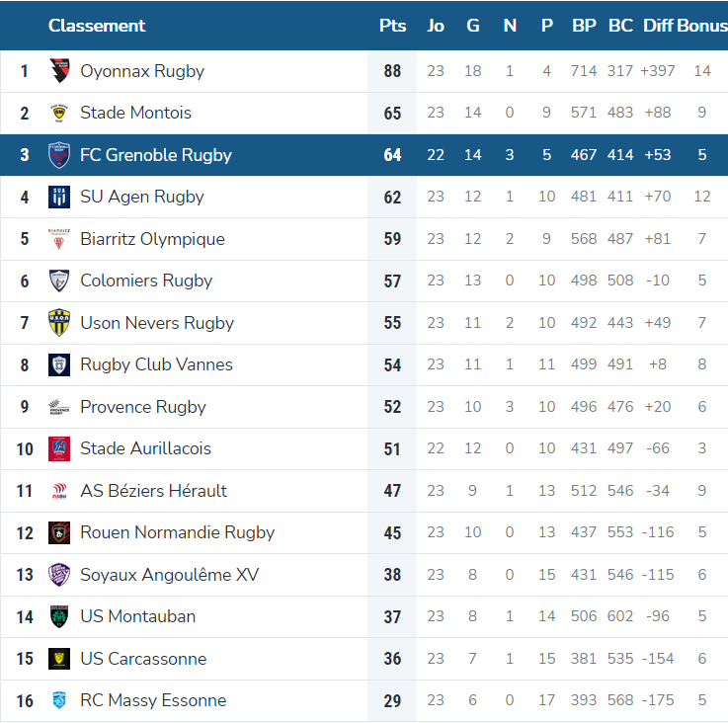Open the Provence Rugby team name
The width and height of the screenshot is (728, 723).
click(143, 407)
